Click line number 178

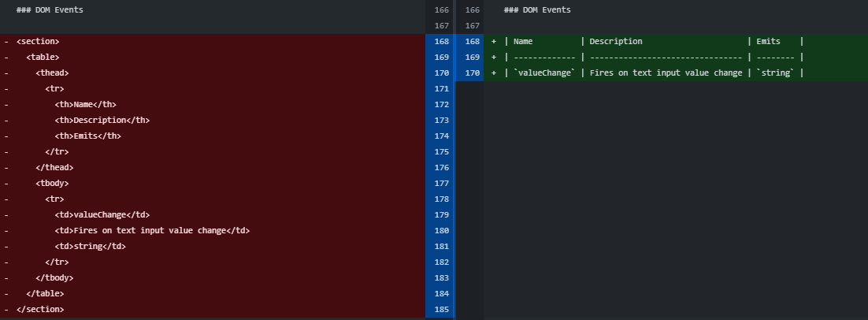[x=442, y=199]
